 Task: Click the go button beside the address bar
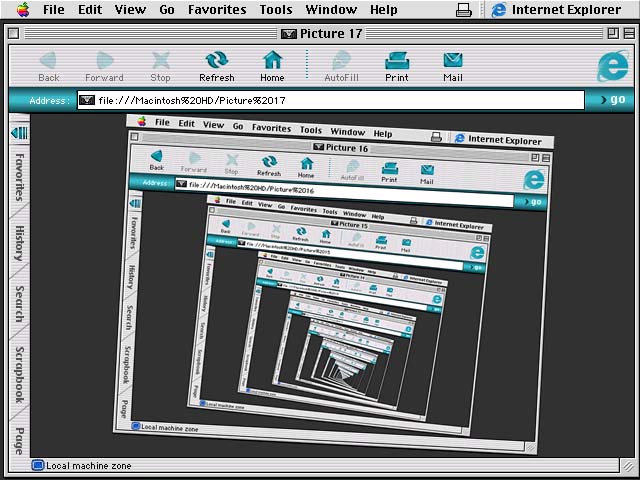point(613,100)
